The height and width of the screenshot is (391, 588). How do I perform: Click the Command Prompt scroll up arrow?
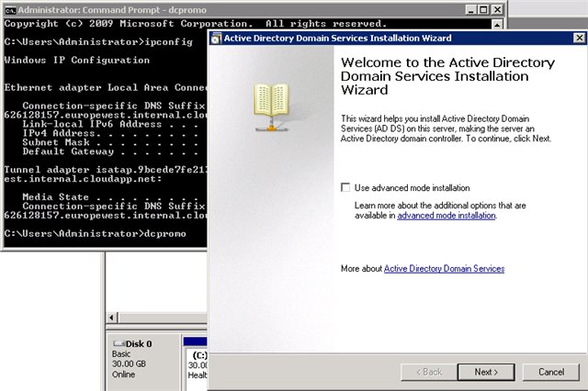point(497,25)
